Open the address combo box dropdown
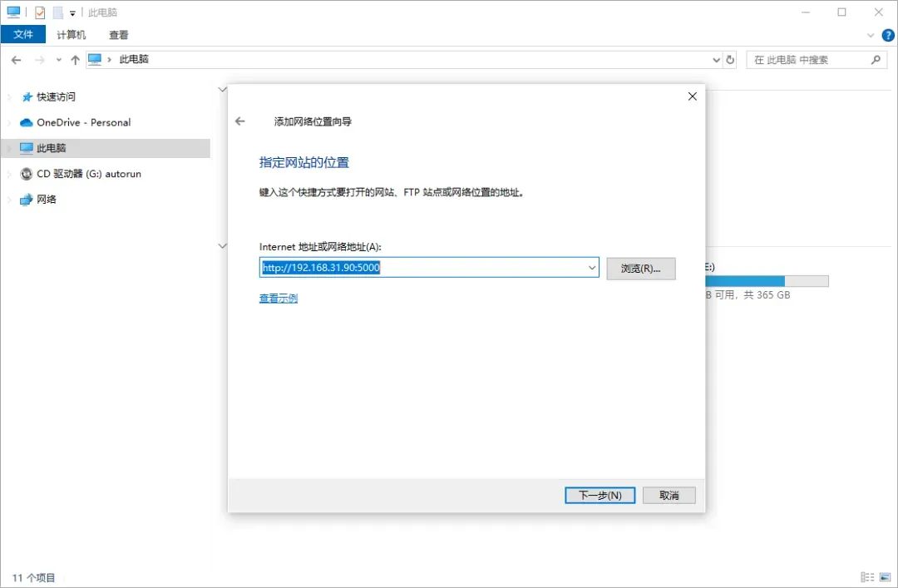 pyautogui.click(x=592, y=268)
